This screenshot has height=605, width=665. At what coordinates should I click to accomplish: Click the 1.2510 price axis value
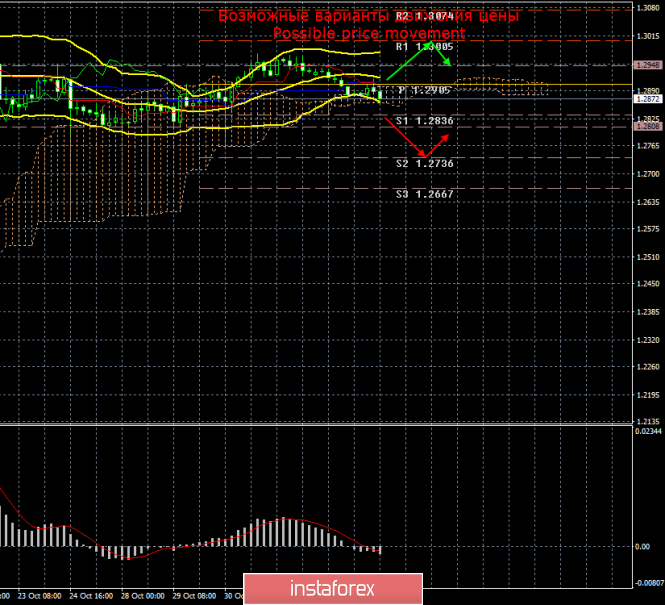648,257
